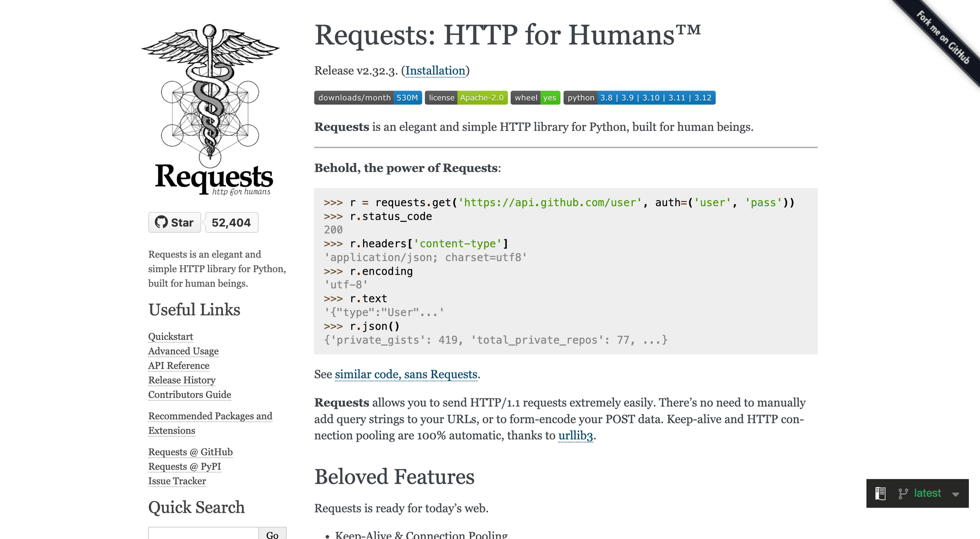Click the GitHub Star button
980x539 pixels.
click(x=174, y=223)
